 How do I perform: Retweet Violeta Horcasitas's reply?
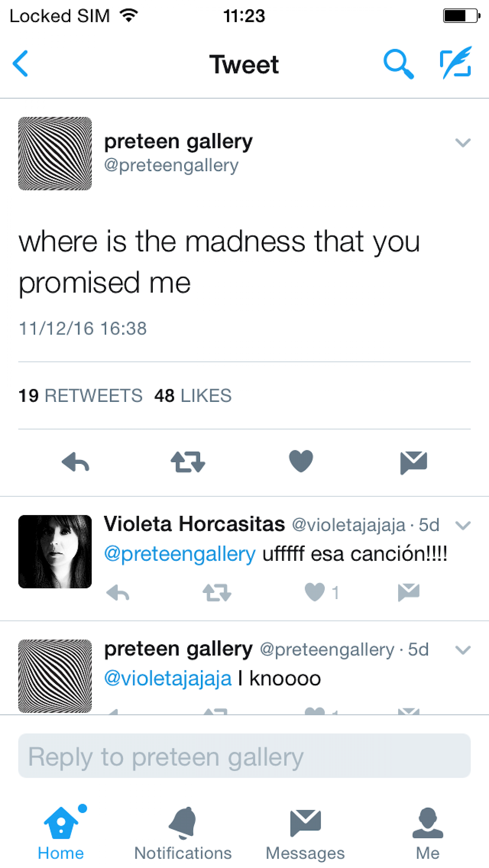coord(217,593)
